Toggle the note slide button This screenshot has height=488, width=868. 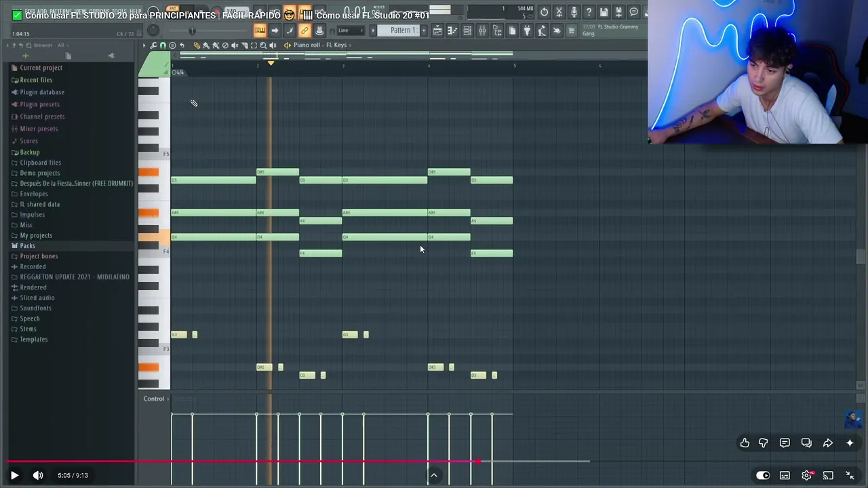(x=290, y=30)
